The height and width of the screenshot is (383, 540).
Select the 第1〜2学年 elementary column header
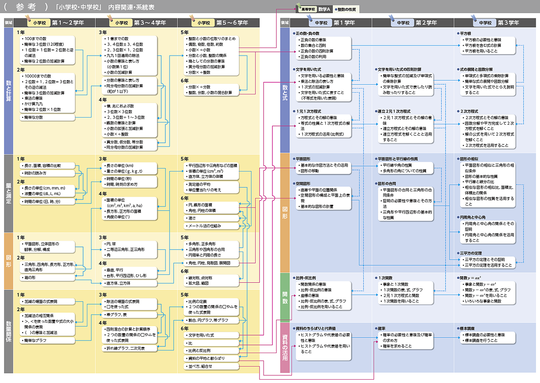click(x=54, y=23)
